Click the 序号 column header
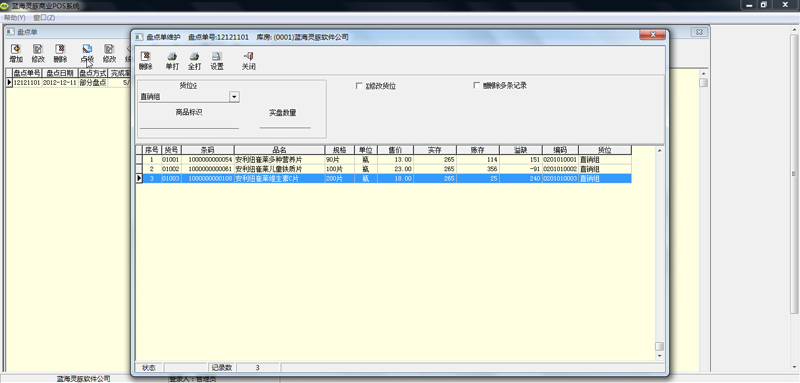This screenshot has height=383, width=800. (152, 150)
